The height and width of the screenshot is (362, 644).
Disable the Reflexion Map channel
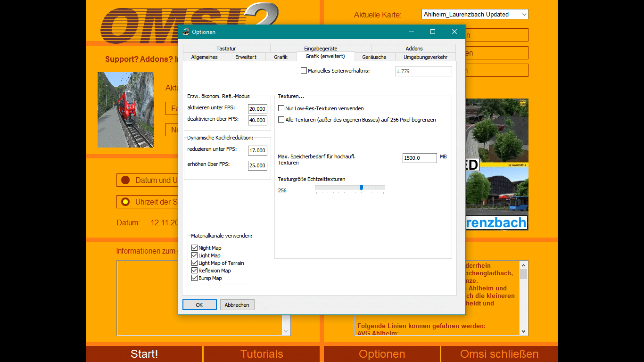(195, 271)
